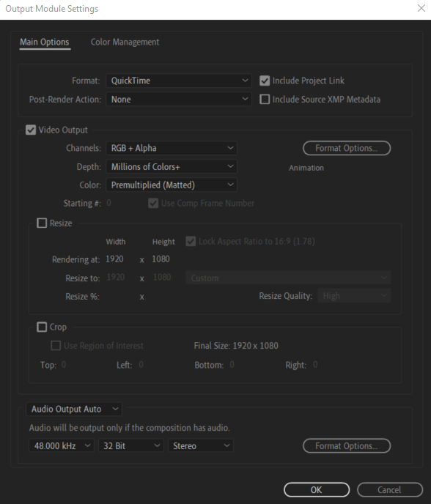Open the 48.000 kHz sample rate dropdown
This screenshot has height=504, width=431.
click(62, 446)
